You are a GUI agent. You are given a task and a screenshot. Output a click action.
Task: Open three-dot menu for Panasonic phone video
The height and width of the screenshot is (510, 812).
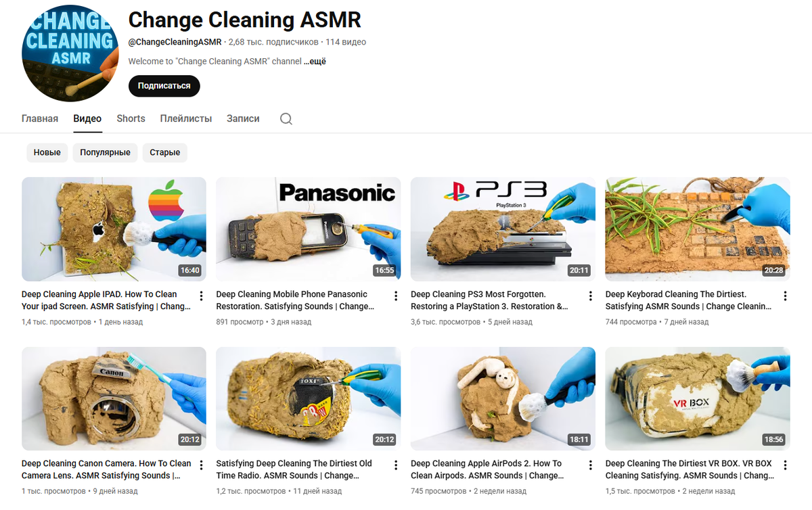pyautogui.click(x=396, y=296)
